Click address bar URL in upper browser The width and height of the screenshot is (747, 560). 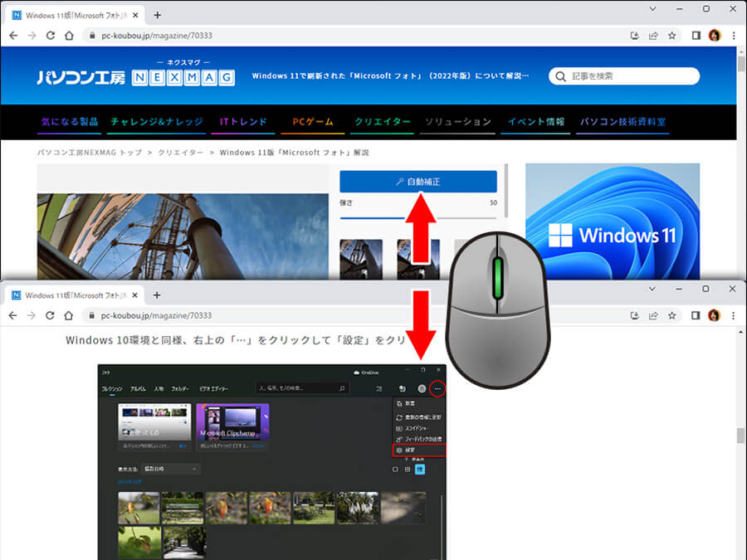(157, 35)
